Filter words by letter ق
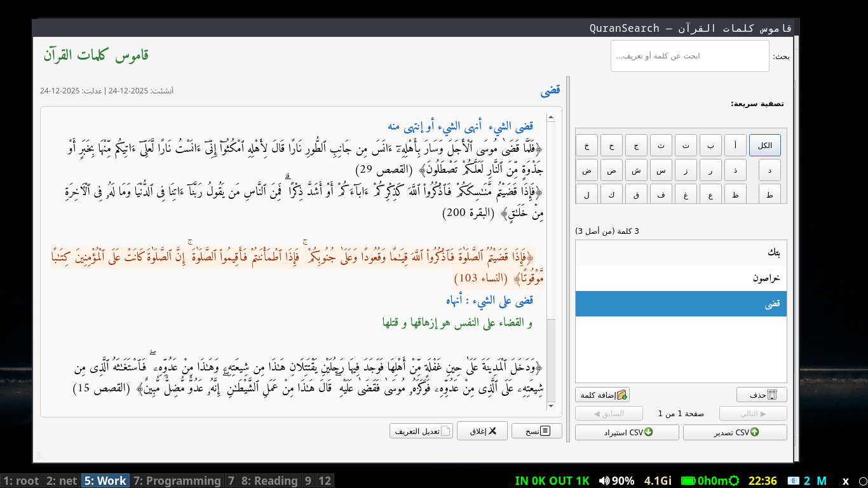Screen dimensions: 868x488 point(636,194)
